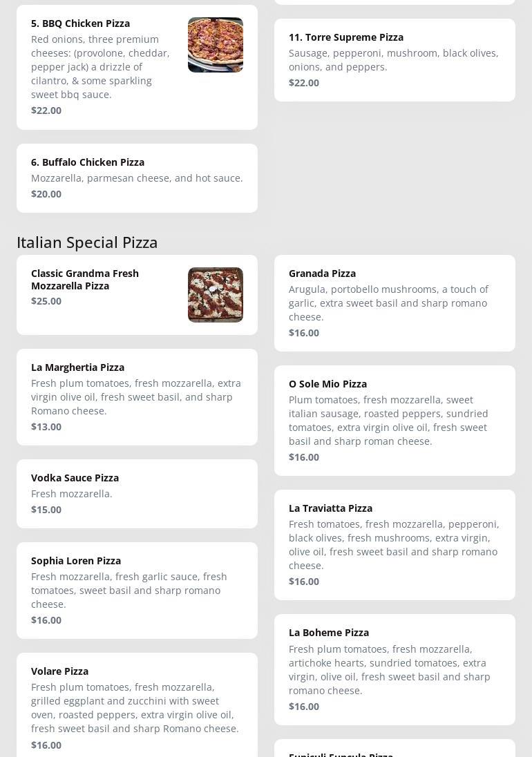Pick the La Marghertia Pizza item
532x757 pixels.
point(137,396)
